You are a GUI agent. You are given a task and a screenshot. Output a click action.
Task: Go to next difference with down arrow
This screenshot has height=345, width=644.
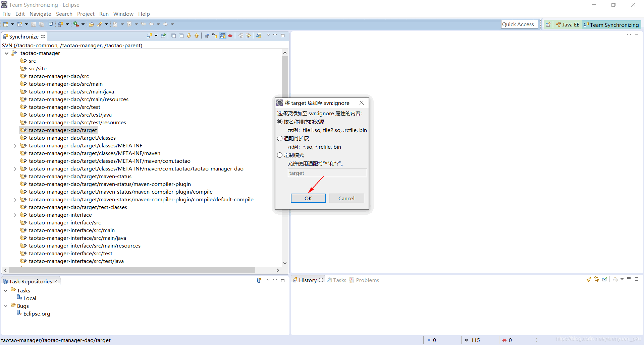(x=189, y=36)
